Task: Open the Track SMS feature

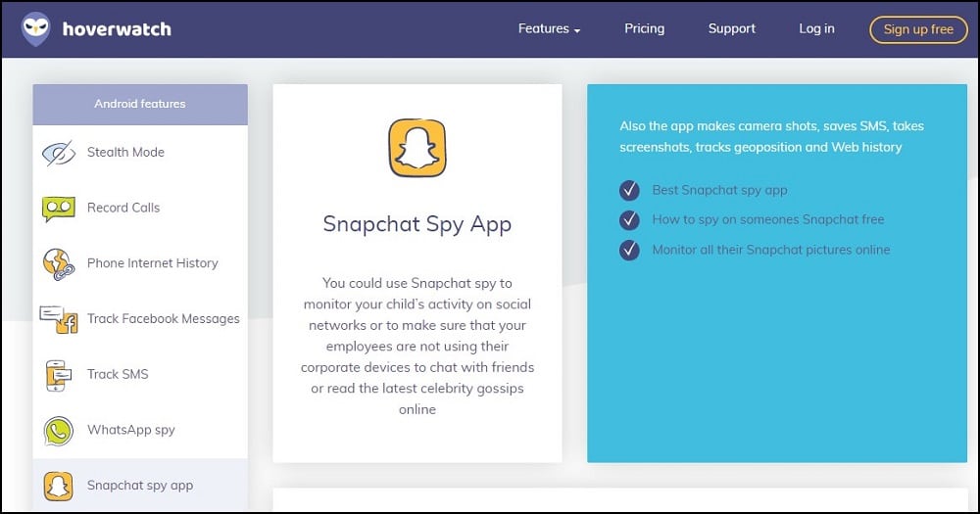Action: click(x=118, y=375)
